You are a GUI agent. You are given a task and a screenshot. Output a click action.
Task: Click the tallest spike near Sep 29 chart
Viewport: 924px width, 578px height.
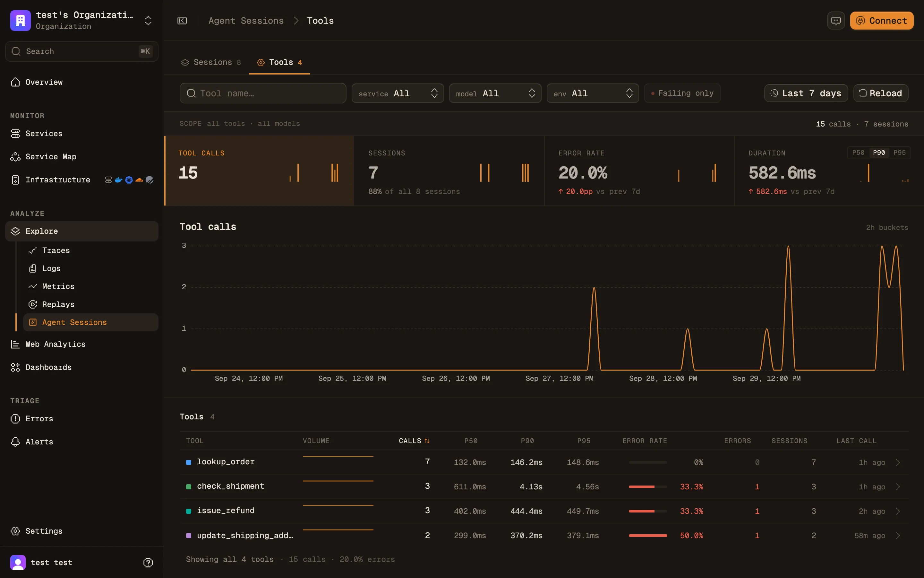(x=789, y=308)
